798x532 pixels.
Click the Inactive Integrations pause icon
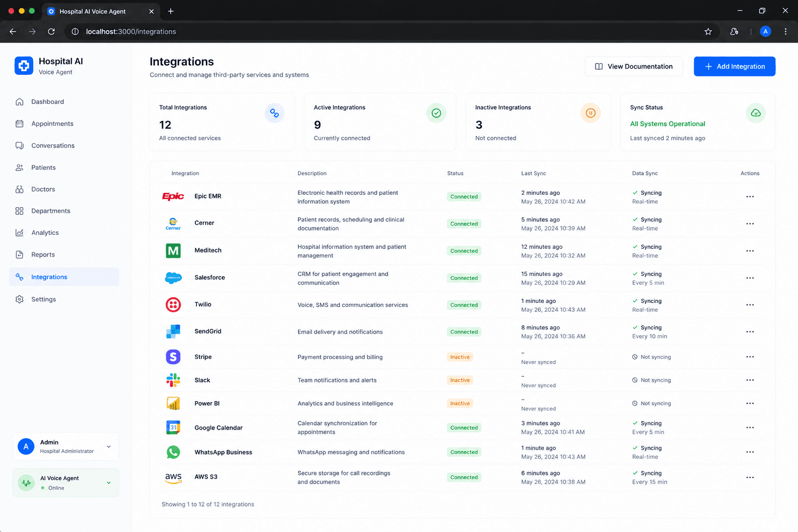point(590,113)
